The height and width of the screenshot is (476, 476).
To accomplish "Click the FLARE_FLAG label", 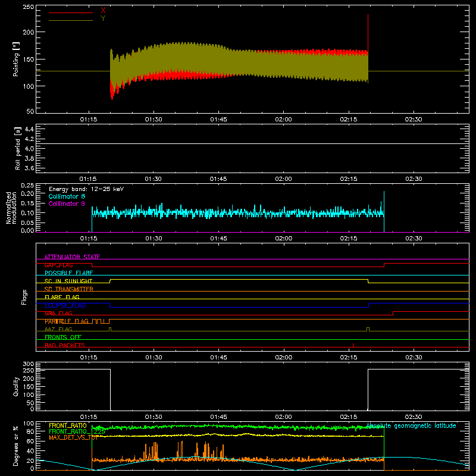I will pos(62,297).
